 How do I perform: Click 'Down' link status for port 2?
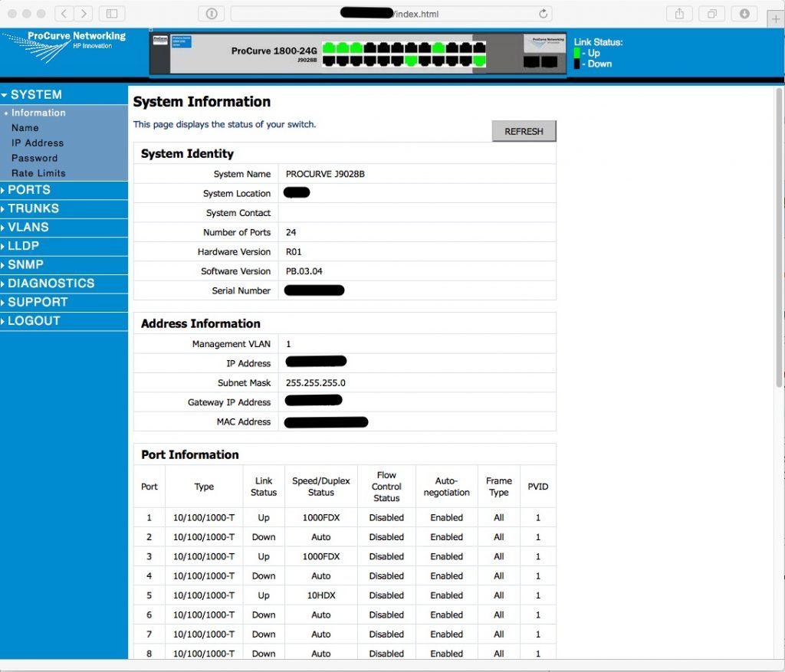pos(264,537)
